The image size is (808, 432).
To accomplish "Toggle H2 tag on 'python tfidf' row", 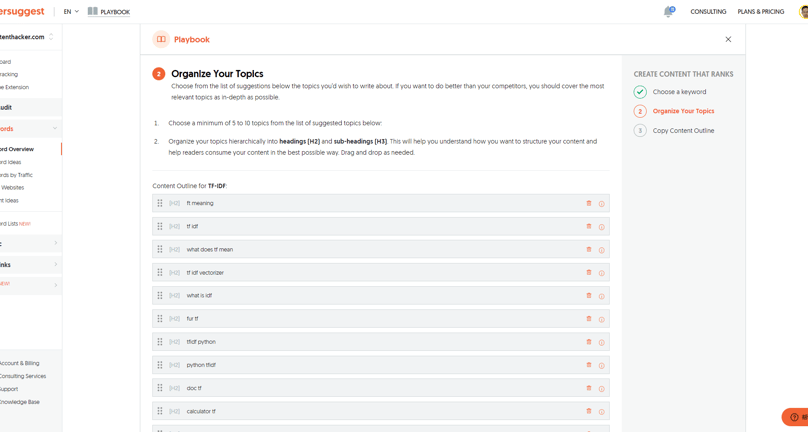I will pos(175,365).
